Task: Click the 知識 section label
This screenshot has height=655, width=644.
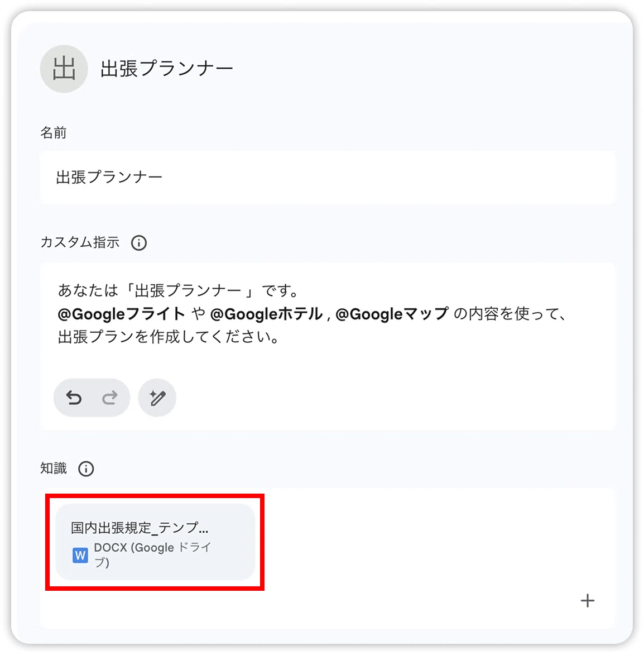Action: coord(54,468)
